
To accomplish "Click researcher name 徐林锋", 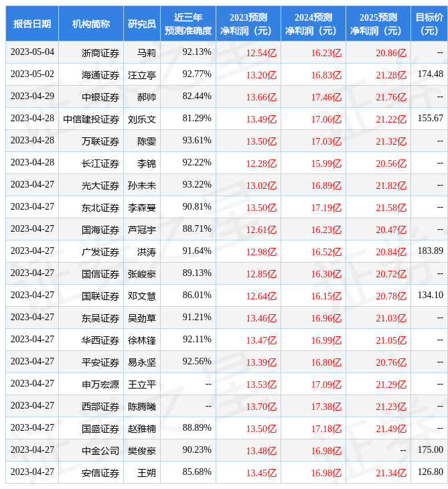I will click(x=142, y=340).
